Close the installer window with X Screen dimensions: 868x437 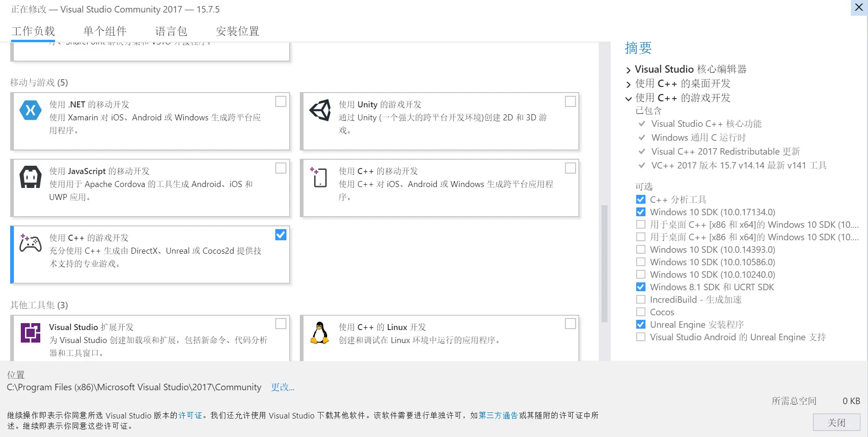(x=859, y=7)
